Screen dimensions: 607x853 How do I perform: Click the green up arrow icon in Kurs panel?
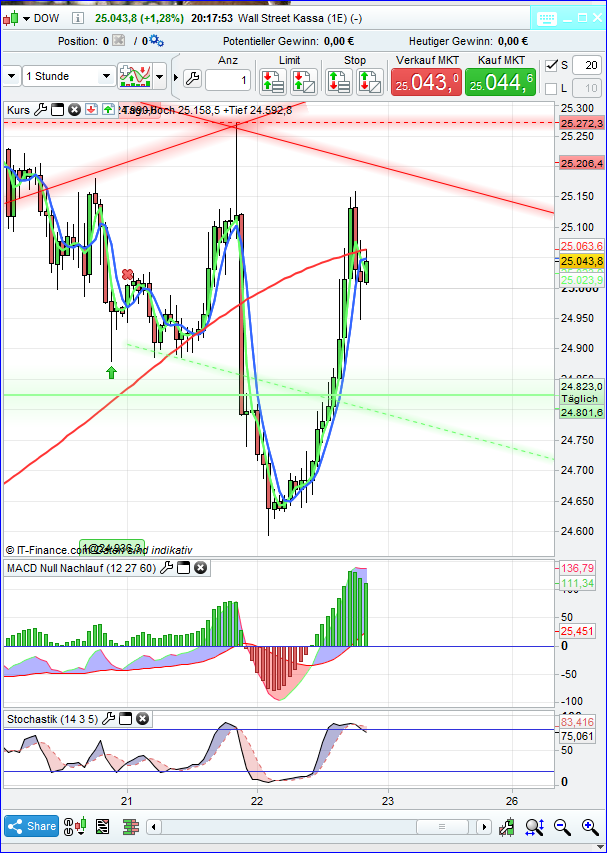tap(108, 110)
